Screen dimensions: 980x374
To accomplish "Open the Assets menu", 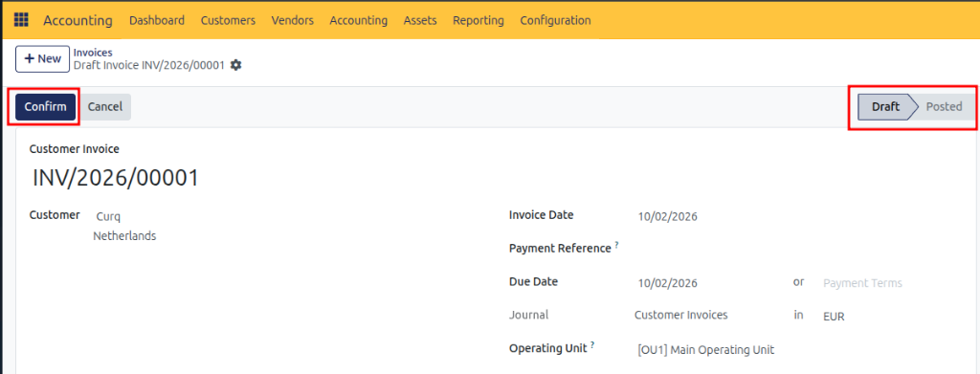I will tap(420, 21).
